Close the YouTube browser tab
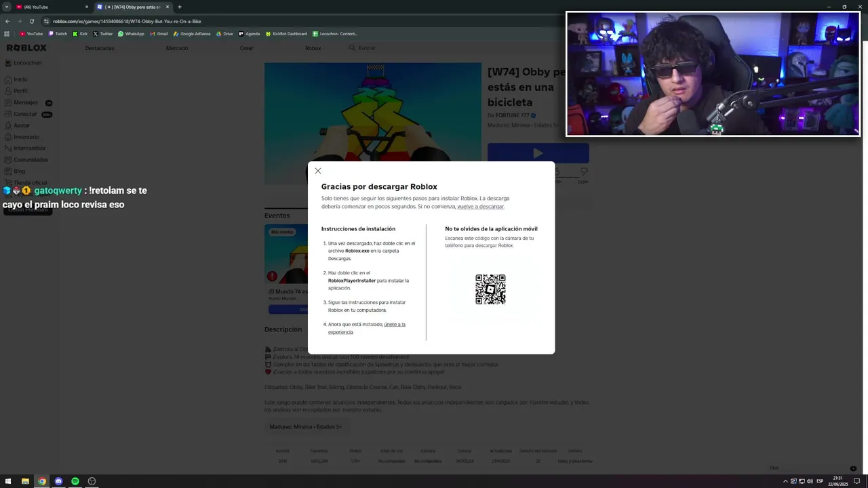This screenshot has height=488, width=868. point(87,7)
